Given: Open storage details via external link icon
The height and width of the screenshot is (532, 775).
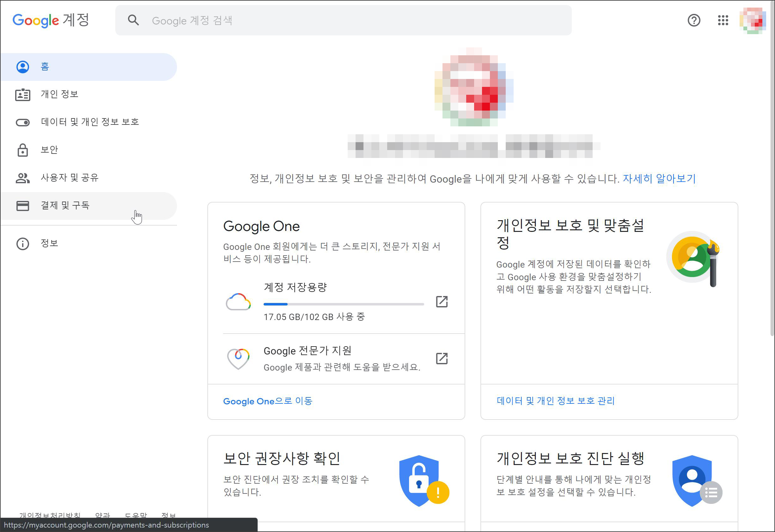Looking at the screenshot, I should (x=442, y=302).
